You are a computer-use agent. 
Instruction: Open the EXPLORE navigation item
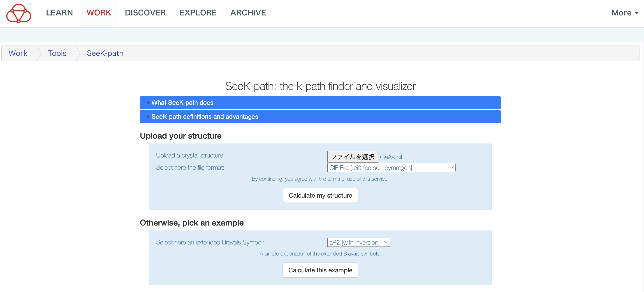coord(198,13)
